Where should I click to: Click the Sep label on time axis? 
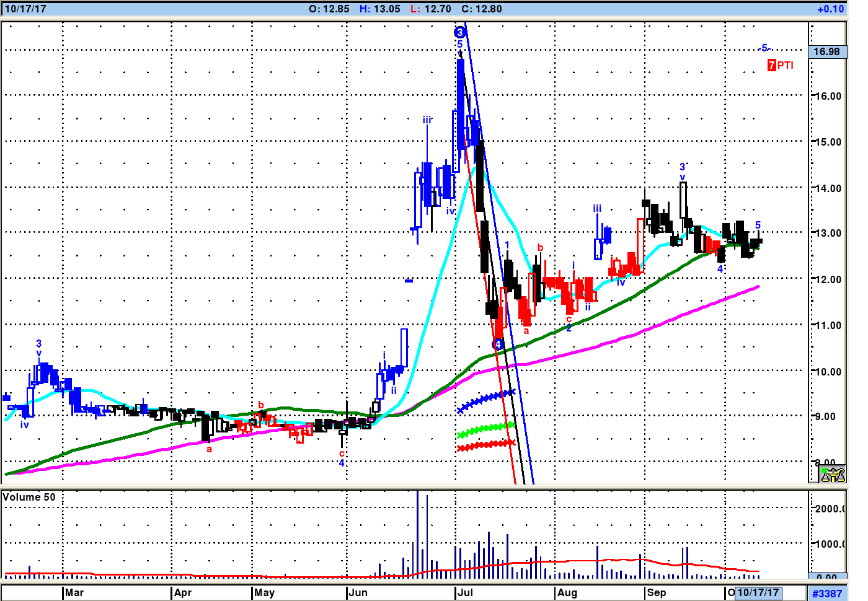(x=656, y=592)
